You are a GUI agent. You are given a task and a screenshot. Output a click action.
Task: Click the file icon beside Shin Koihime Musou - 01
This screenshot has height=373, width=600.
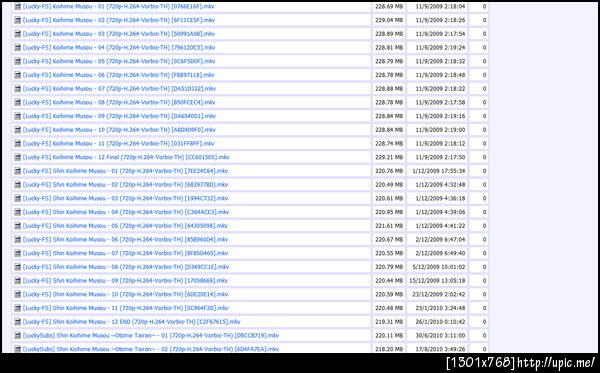[x=18, y=171]
